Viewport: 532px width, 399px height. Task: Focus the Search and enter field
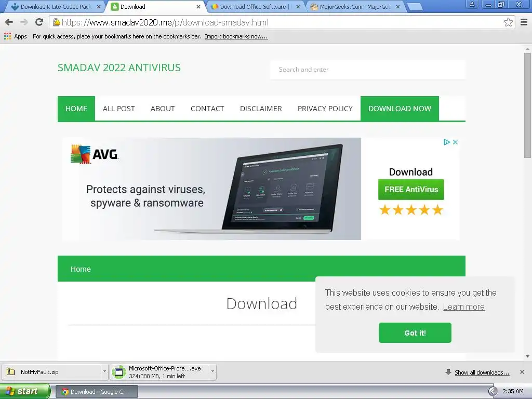367,70
